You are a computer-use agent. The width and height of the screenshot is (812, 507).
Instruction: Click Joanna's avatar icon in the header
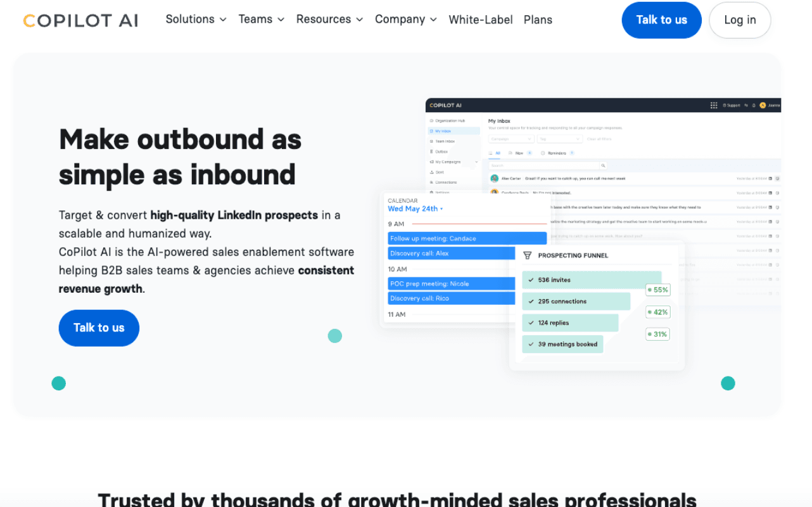[763, 105]
